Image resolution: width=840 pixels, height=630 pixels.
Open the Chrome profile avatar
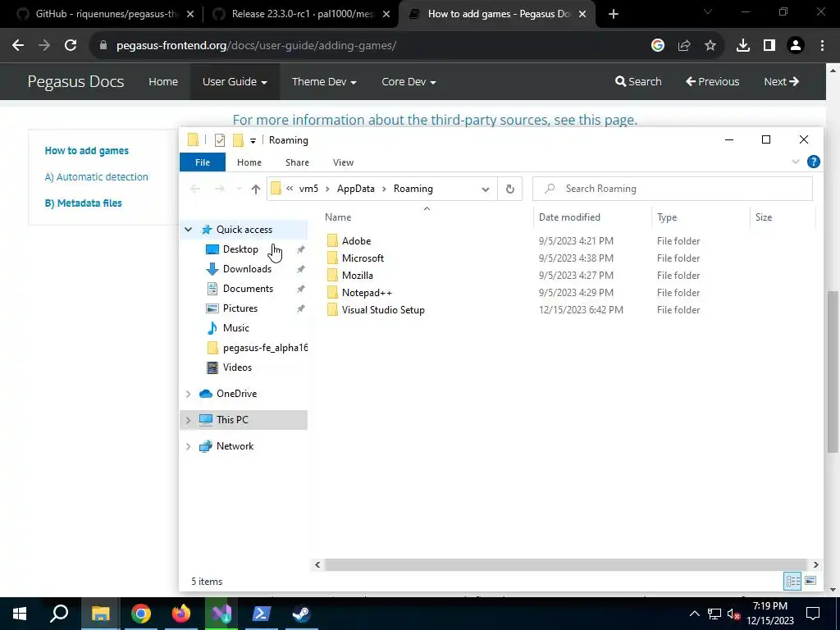click(796, 46)
